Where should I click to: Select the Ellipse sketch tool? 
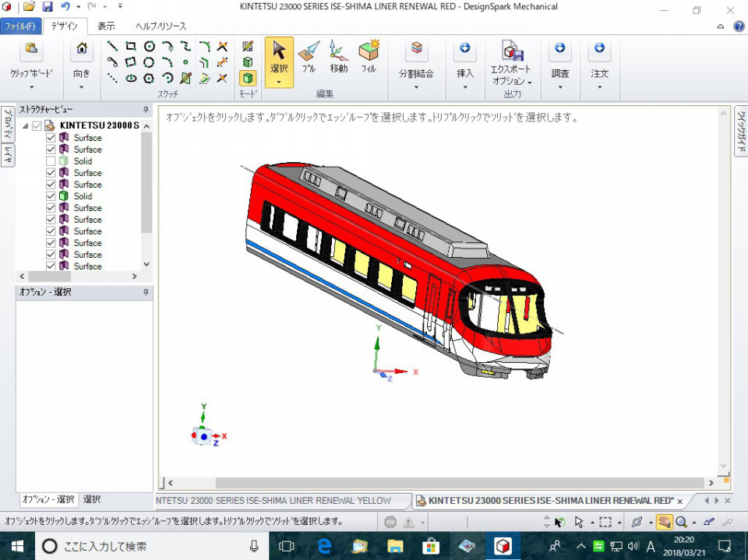131,78
